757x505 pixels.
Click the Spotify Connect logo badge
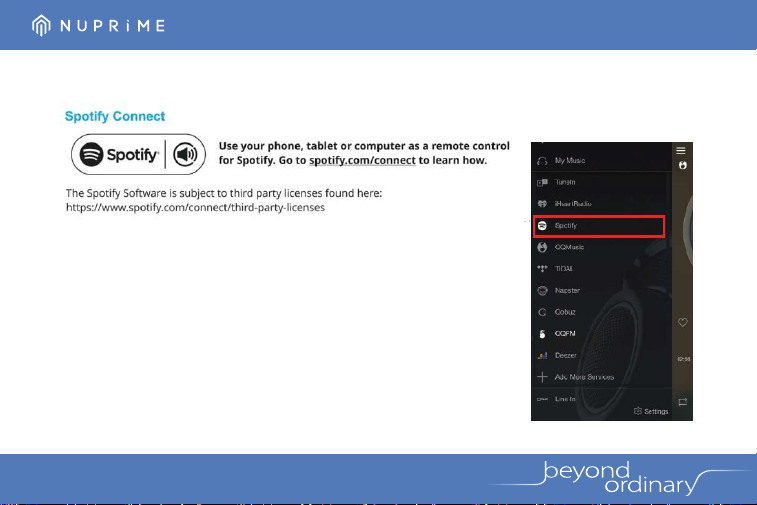[x=139, y=154]
